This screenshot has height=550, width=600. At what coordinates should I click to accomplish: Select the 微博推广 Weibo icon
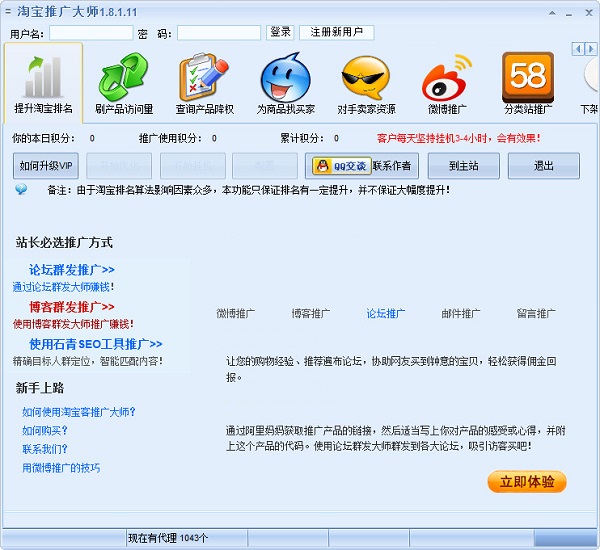click(447, 78)
